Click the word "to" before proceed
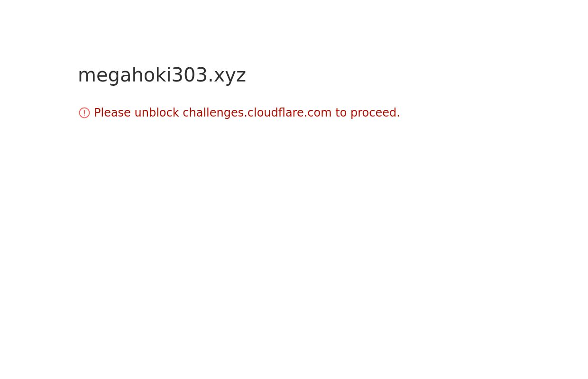This screenshot has width=588, height=379. coord(341,113)
